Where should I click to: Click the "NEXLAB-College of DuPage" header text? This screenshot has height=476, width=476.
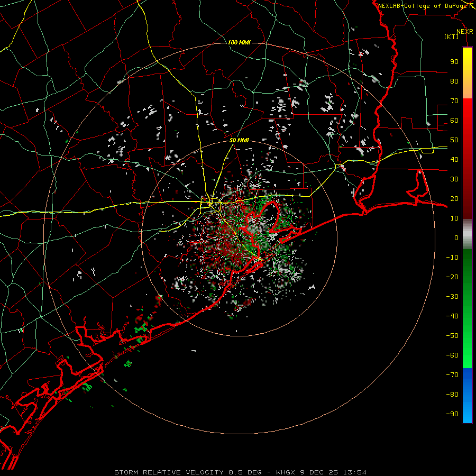coord(422,6)
